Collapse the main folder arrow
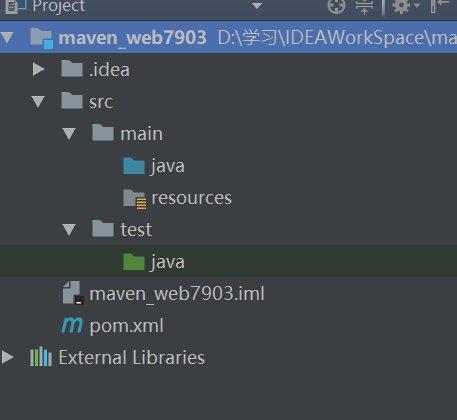 pos(69,134)
